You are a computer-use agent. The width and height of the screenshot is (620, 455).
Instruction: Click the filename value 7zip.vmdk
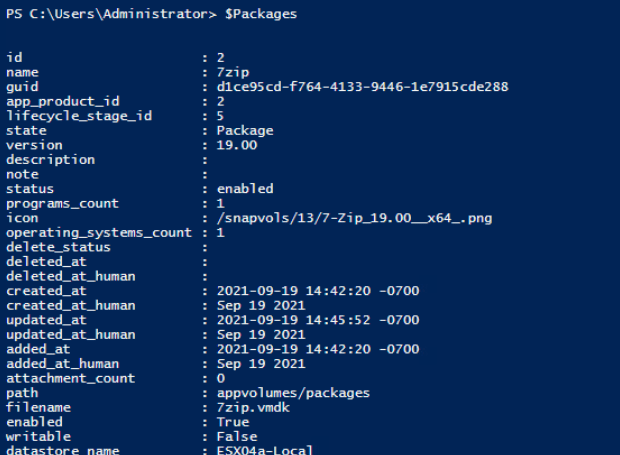click(251, 407)
